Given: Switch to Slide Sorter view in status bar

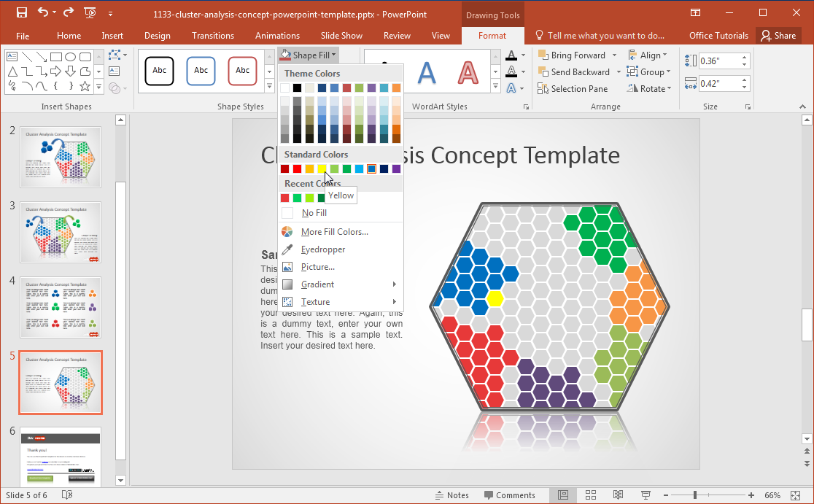Looking at the screenshot, I should tap(591, 495).
